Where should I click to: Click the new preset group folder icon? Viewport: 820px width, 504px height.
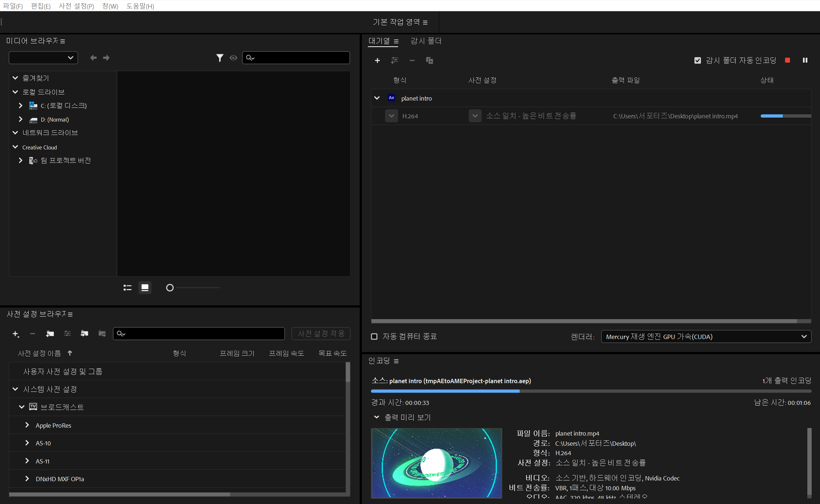coord(50,334)
